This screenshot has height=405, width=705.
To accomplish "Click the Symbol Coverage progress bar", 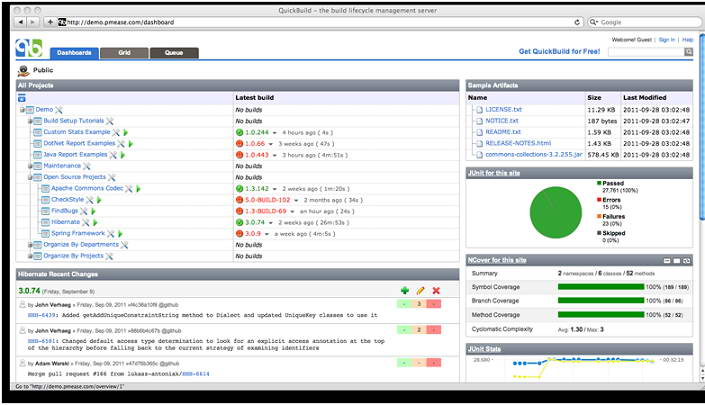I will 601,287.
